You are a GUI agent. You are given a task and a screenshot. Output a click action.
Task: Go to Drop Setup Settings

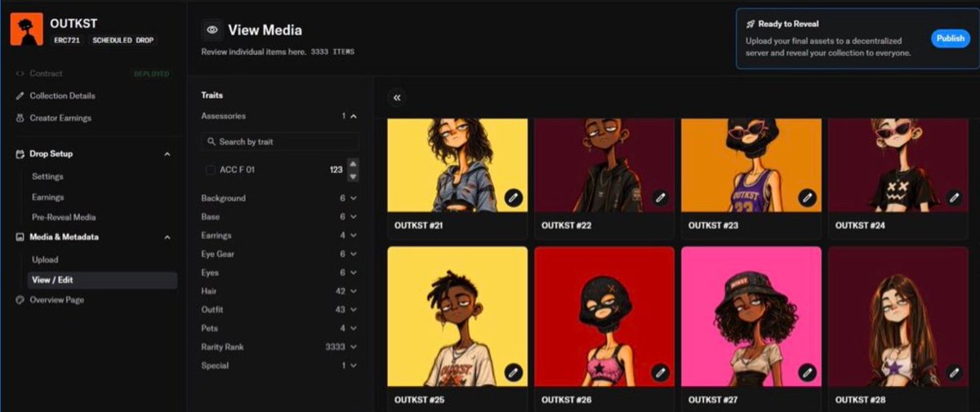click(x=47, y=176)
